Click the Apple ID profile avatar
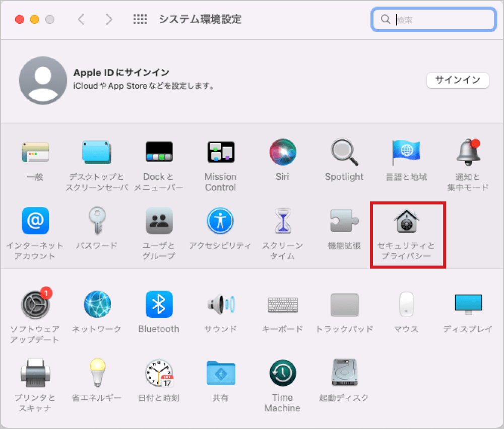This screenshot has height=429, width=504. (x=43, y=81)
